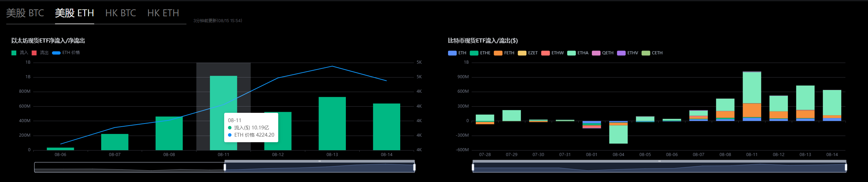Click the blue ETH legend icon
The height and width of the screenshot is (182, 868).
[452, 53]
